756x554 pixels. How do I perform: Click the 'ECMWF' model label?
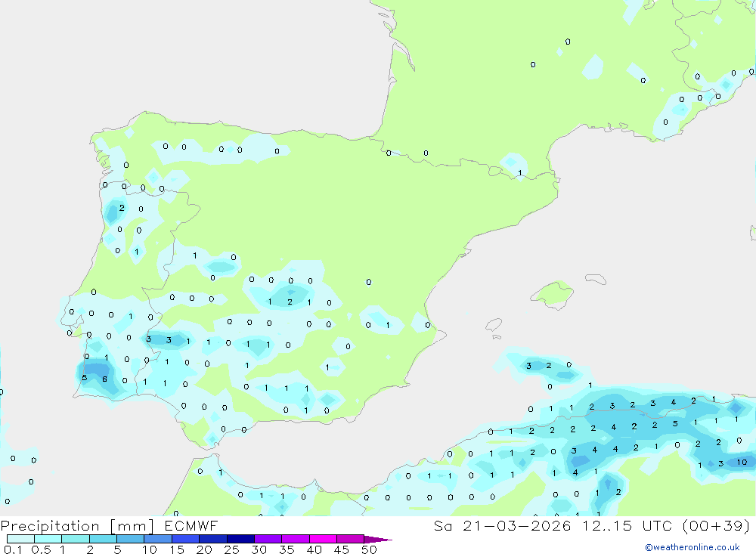tap(191, 525)
